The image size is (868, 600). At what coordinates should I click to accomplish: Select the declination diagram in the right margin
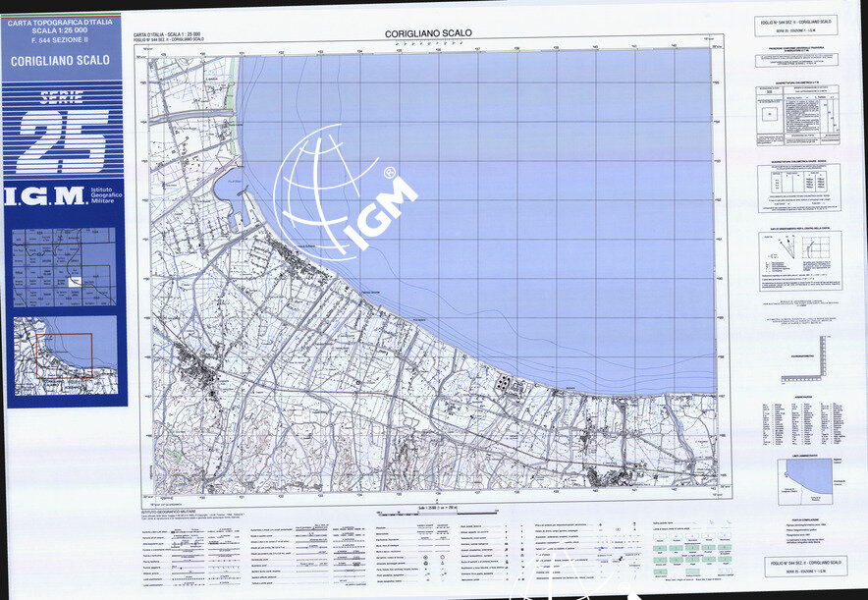click(798, 261)
